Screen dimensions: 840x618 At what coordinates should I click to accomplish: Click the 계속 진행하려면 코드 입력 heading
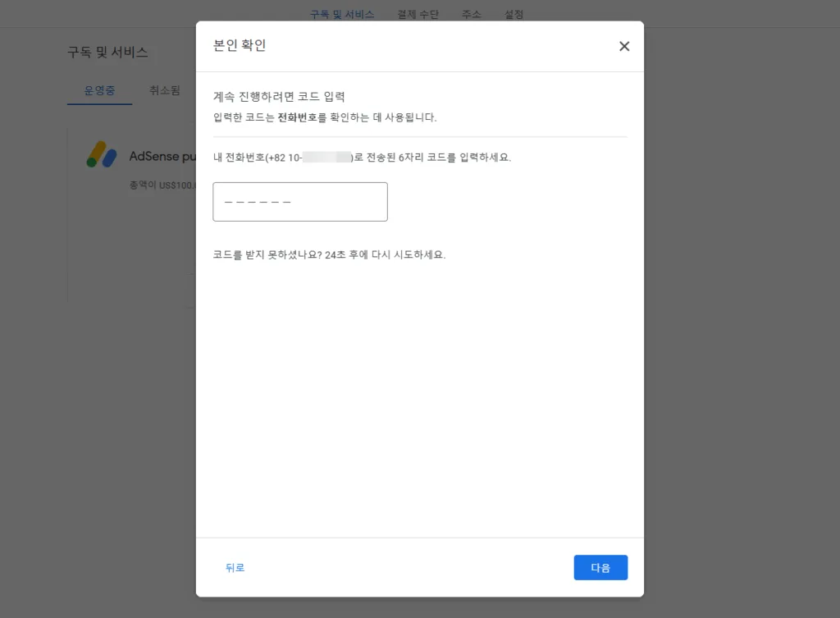point(279,97)
